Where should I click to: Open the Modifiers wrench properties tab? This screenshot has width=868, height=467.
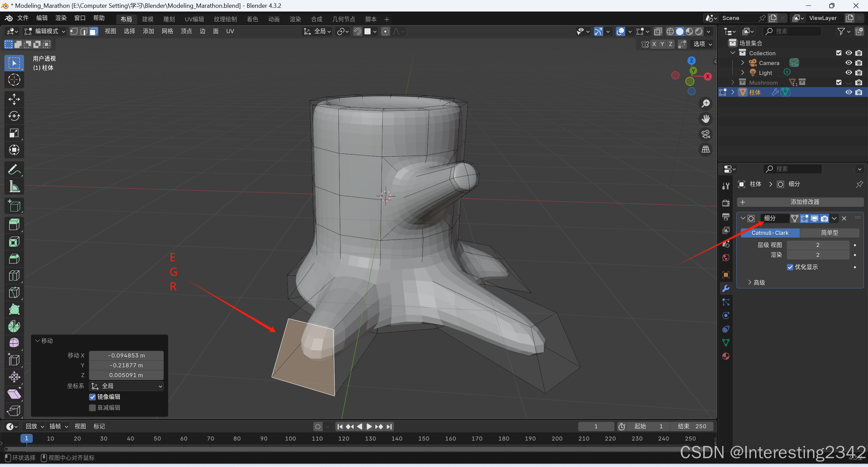(726, 288)
